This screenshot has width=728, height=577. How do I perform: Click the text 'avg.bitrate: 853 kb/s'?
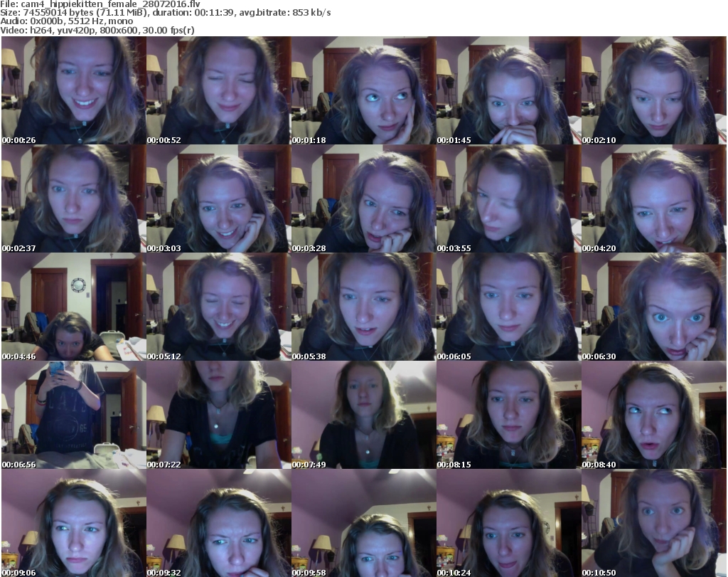[x=285, y=13]
